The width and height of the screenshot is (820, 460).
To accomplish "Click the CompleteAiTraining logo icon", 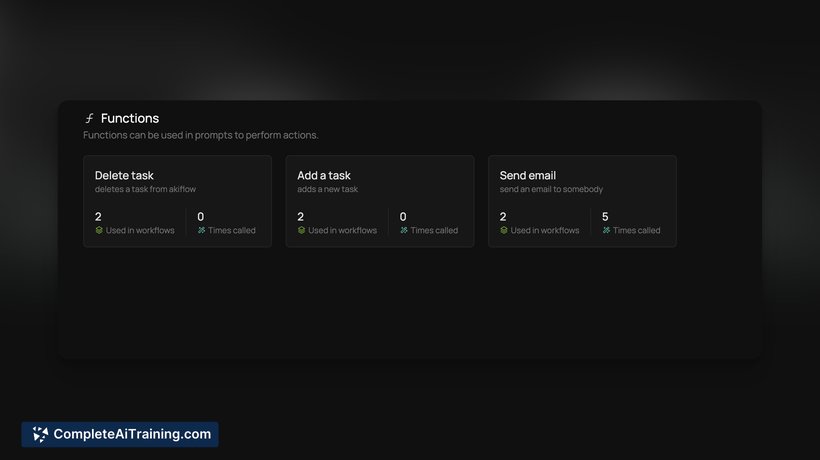I will 40,434.
